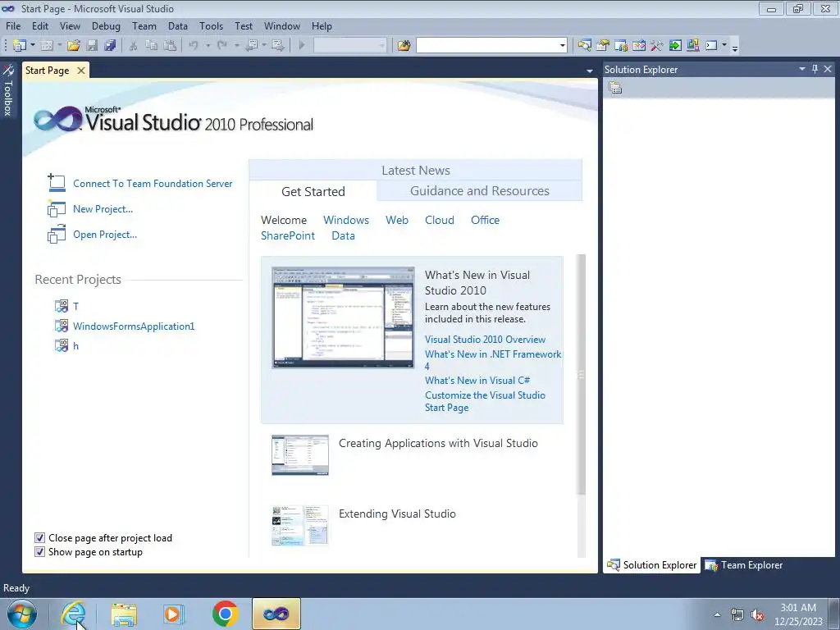
Task: Click the Start Debugging play icon
Action: pyautogui.click(x=301, y=46)
